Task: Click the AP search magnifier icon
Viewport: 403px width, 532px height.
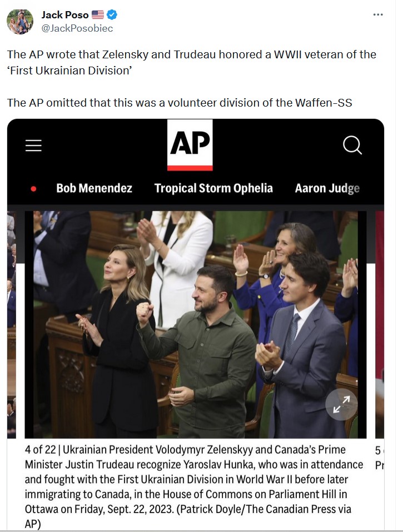Action: (x=352, y=145)
